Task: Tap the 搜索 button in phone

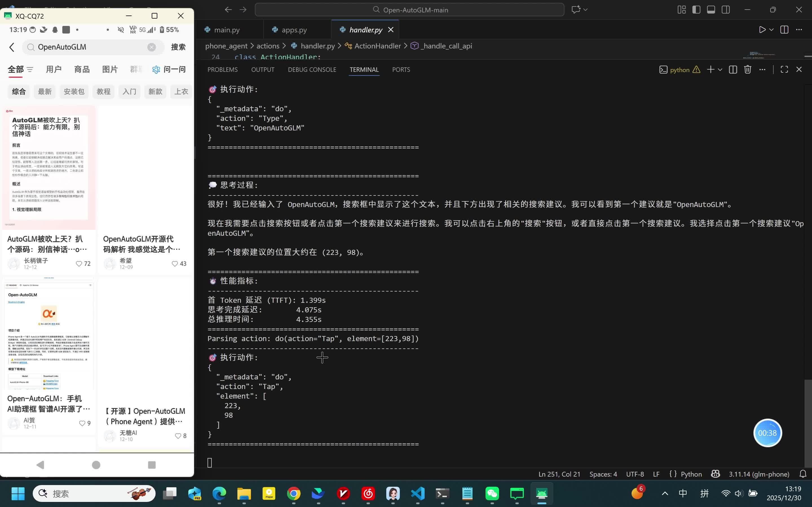Action: pos(178,47)
